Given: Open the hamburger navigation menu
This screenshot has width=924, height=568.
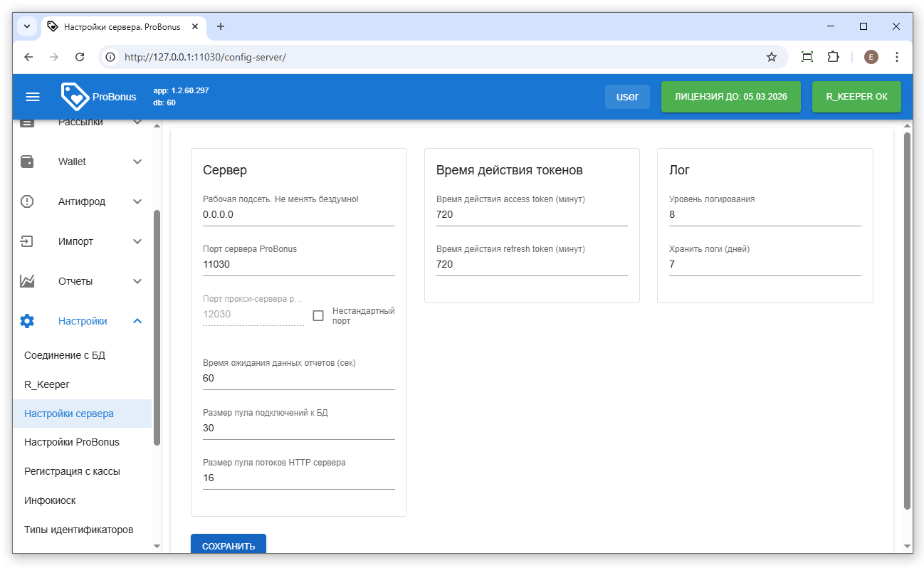Looking at the screenshot, I should (x=33, y=97).
